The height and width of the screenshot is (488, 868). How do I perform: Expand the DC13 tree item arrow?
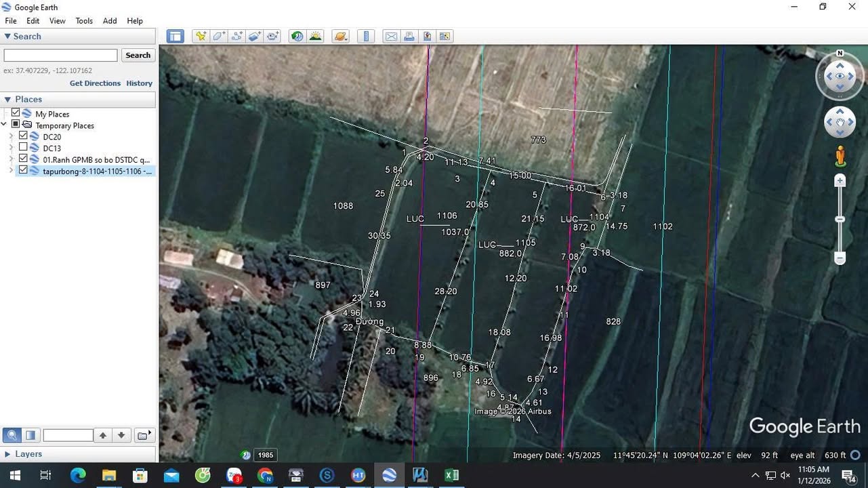tap(11, 148)
